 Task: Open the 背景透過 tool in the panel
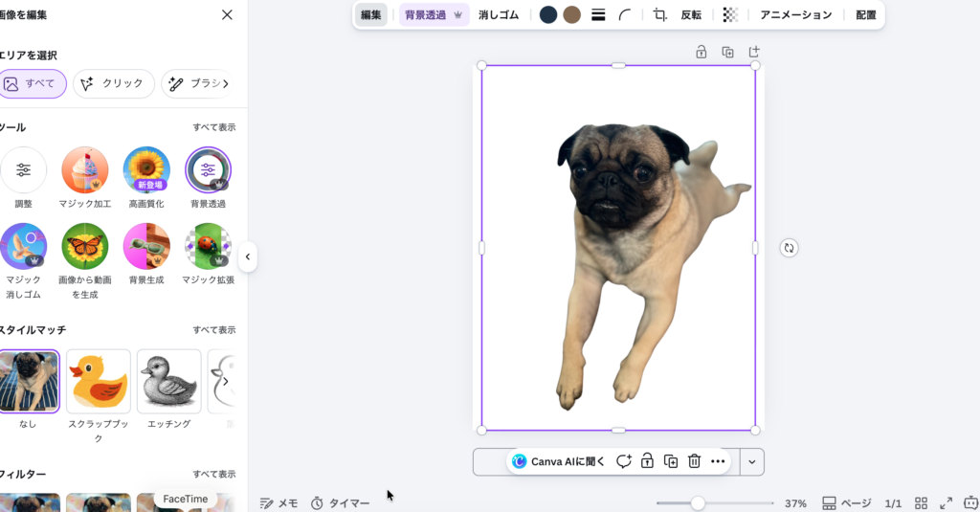click(208, 170)
